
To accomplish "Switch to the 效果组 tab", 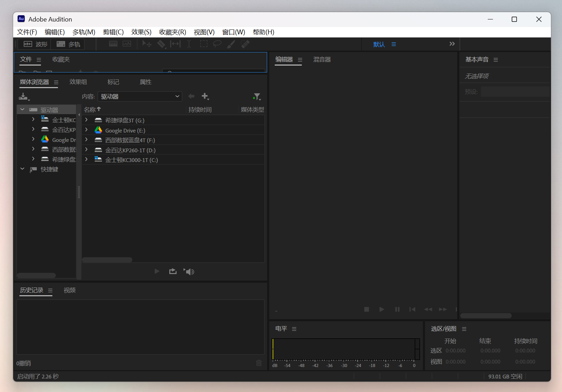I will coord(78,82).
